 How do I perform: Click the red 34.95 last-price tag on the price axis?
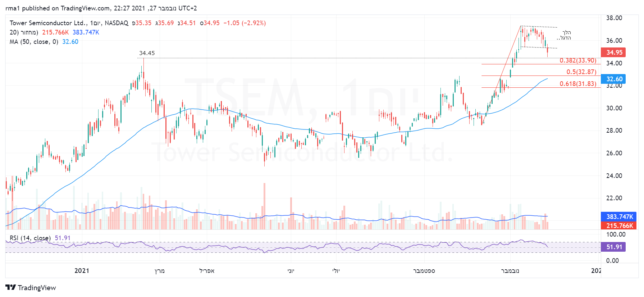pyautogui.click(x=614, y=52)
